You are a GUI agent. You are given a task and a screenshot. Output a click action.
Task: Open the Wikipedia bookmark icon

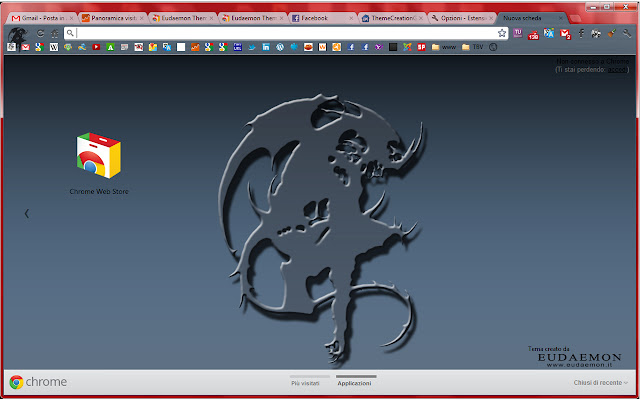click(x=54, y=47)
